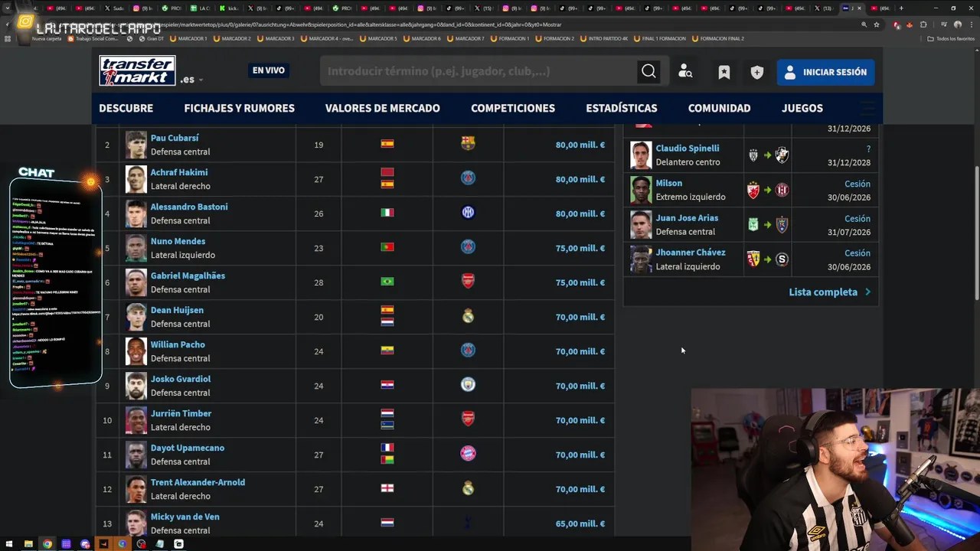This screenshot has width=980, height=551.
Task: Open the advanced person search icon
Action: coord(685,72)
